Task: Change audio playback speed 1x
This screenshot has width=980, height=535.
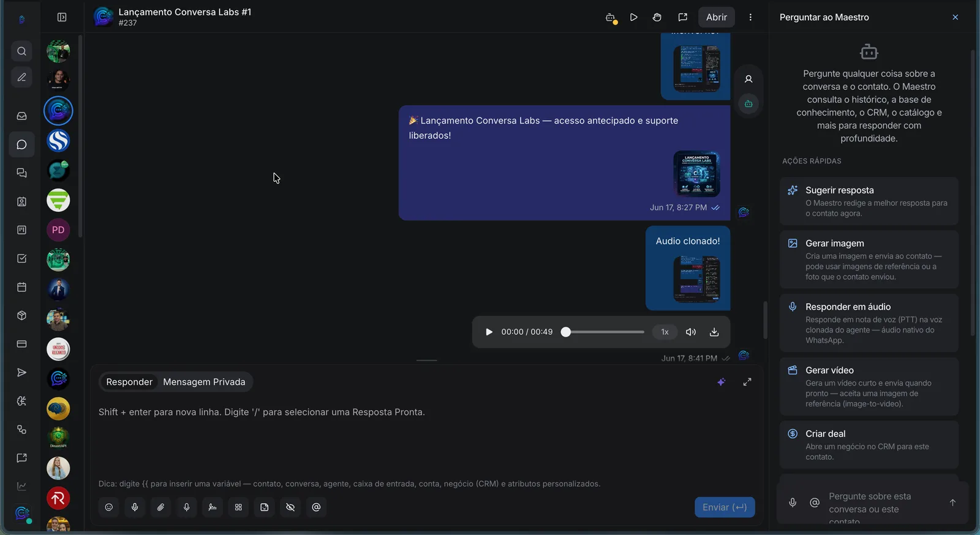Action: point(665,332)
